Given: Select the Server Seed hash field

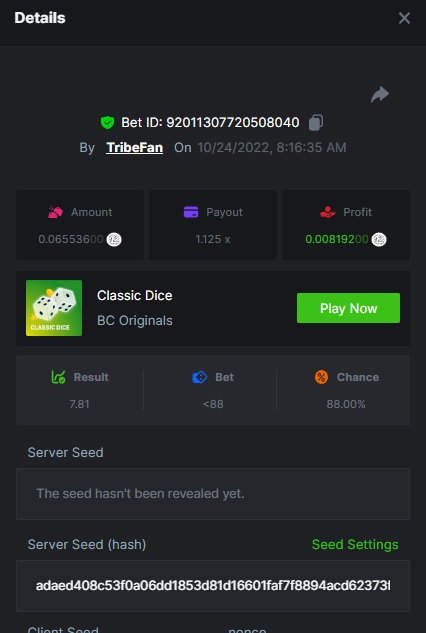Looking at the screenshot, I should (x=213, y=586).
